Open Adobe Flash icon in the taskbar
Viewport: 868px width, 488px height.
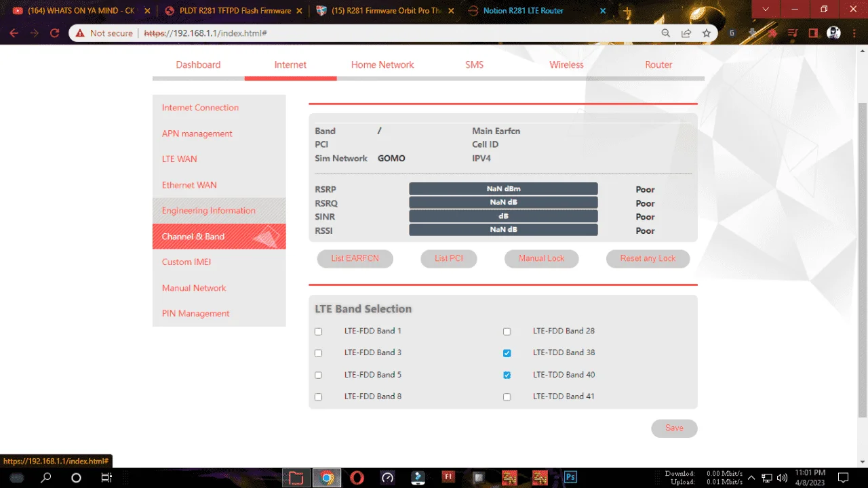pyautogui.click(x=448, y=477)
